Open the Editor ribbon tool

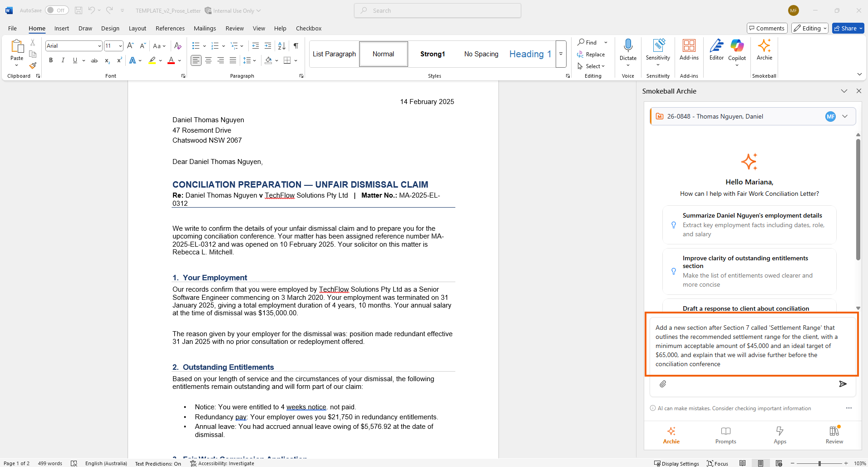(x=716, y=50)
